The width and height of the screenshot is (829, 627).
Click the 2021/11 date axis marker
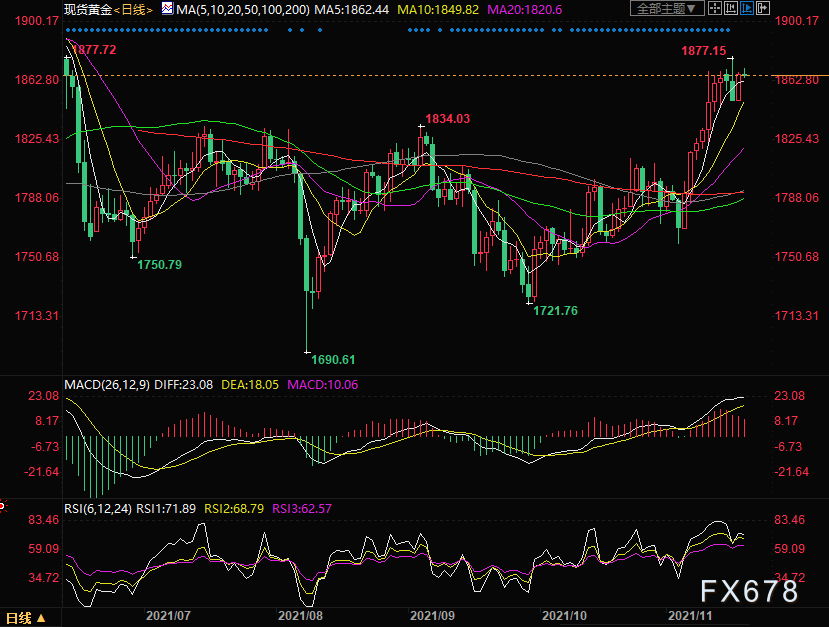(x=690, y=615)
